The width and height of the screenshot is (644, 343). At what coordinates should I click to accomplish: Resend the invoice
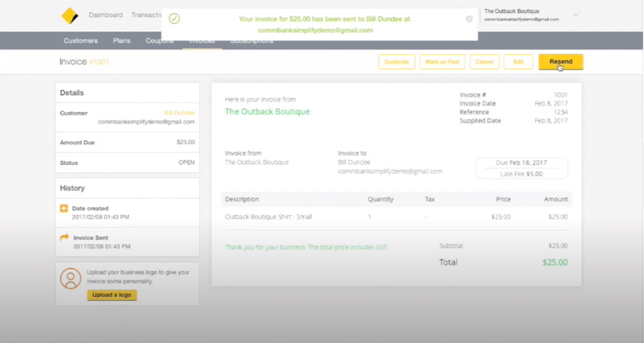tap(561, 62)
